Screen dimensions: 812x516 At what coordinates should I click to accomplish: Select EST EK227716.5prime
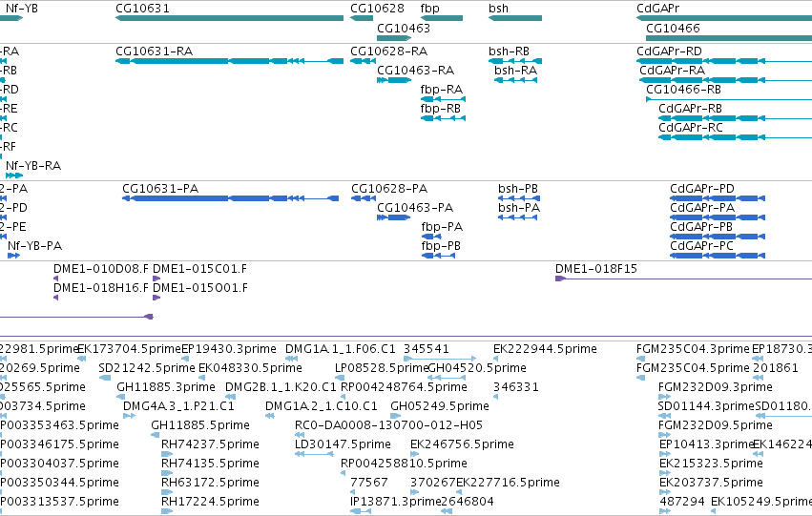[x=459, y=493]
